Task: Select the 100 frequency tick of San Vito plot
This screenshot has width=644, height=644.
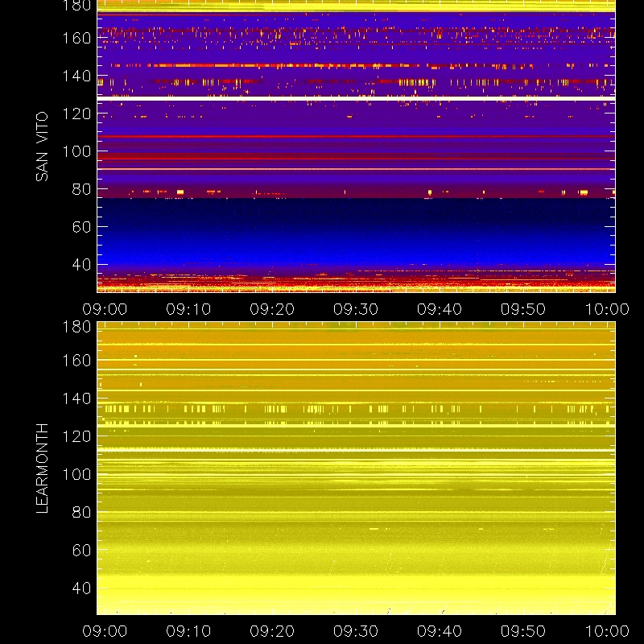Action: [76, 151]
